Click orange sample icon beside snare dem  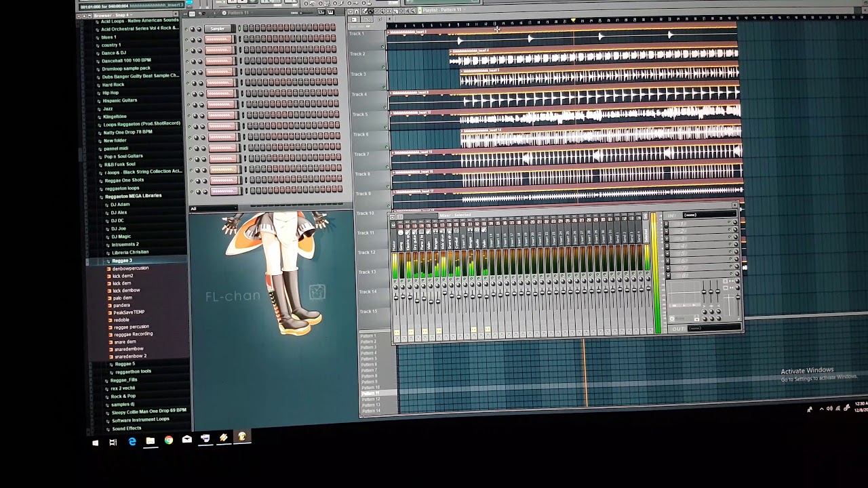click(x=109, y=342)
